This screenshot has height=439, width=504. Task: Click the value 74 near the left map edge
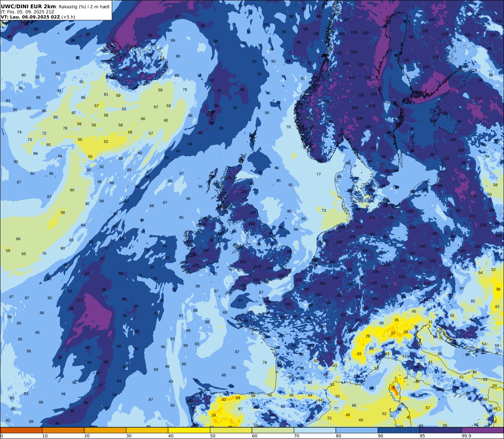tap(19, 132)
